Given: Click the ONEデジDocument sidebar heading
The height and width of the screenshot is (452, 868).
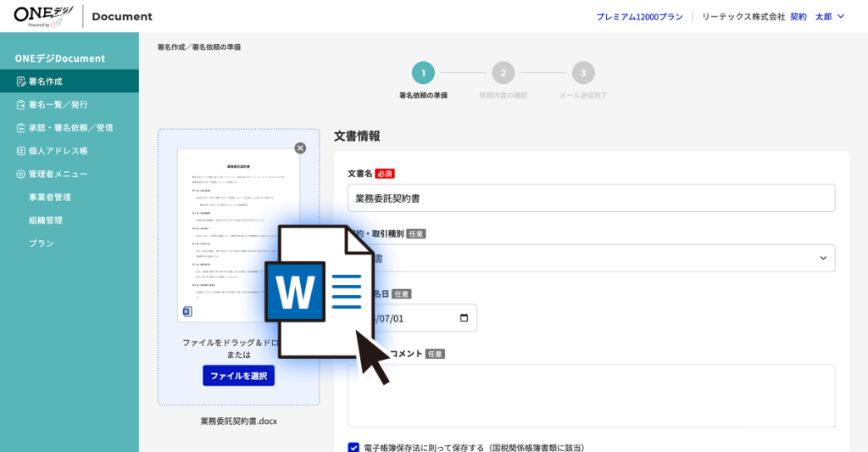Looking at the screenshot, I should tap(60, 59).
